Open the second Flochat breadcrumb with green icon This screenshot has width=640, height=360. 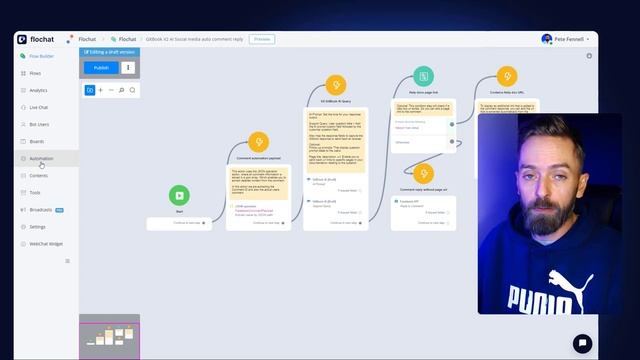pyautogui.click(x=124, y=39)
